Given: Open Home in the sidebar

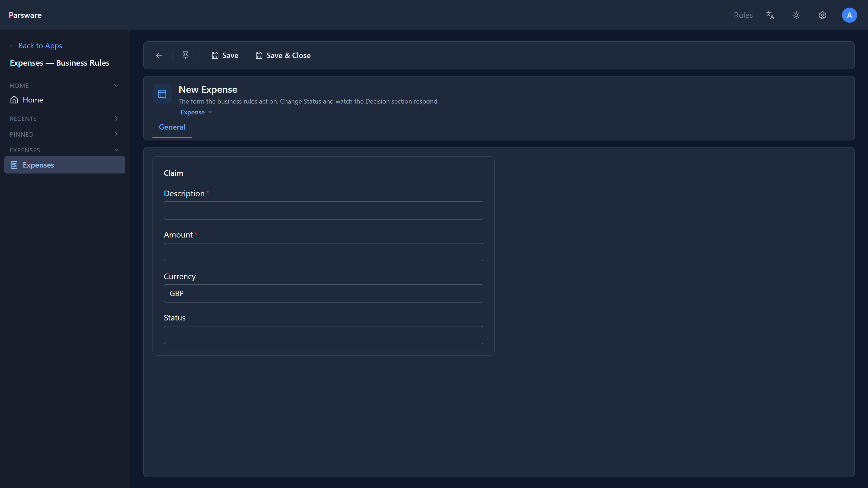Looking at the screenshot, I should pos(65,100).
